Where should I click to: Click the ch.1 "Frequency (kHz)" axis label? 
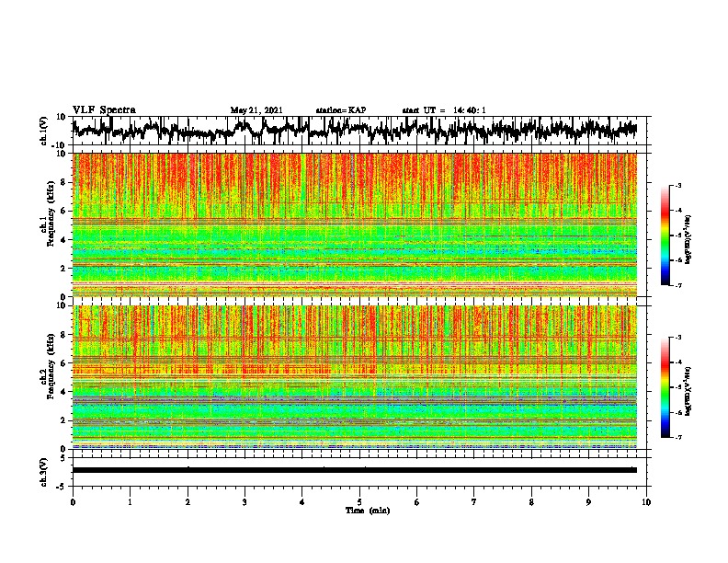(x=51, y=214)
